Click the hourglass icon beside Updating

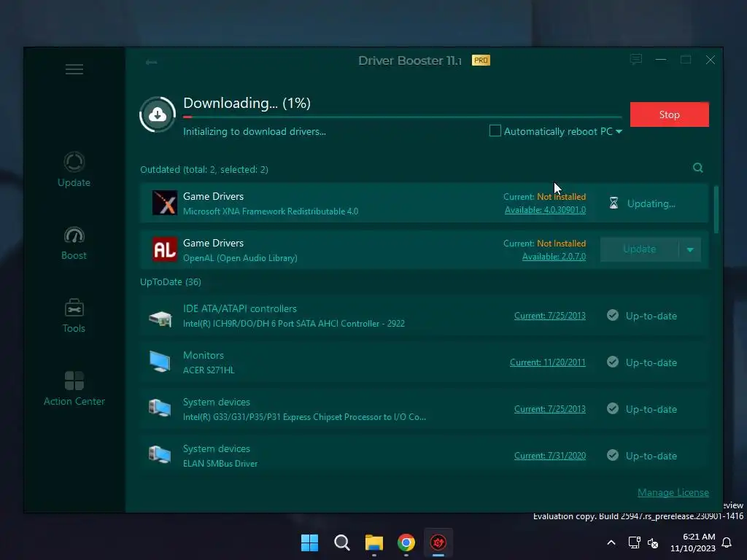pyautogui.click(x=614, y=203)
